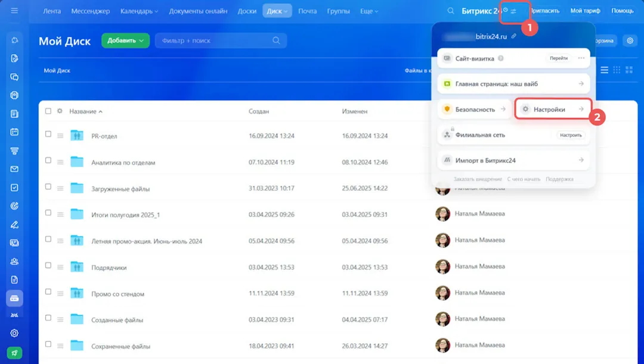Select the checkbox next to Подрядчики
644x364 pixels.
48,267
